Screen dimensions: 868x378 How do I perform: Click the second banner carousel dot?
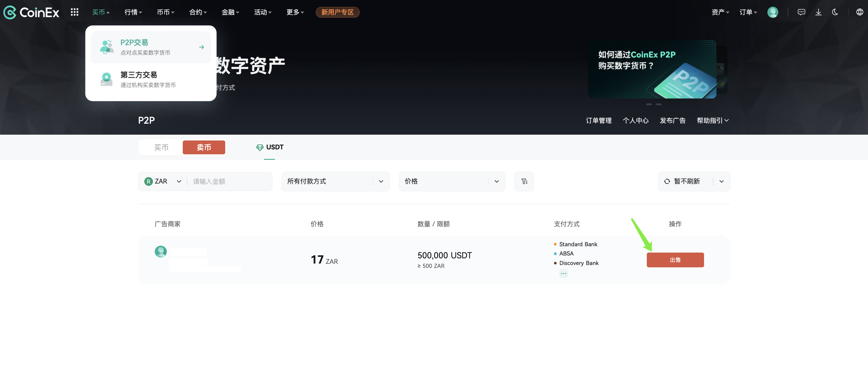coord(659,104)
